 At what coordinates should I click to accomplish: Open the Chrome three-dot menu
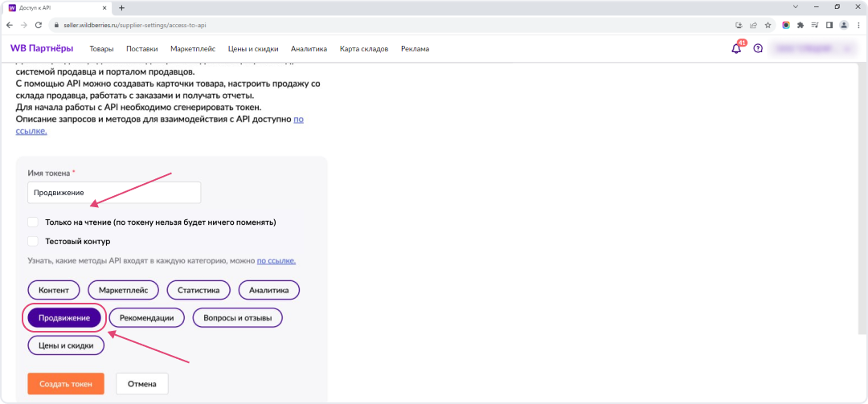tap(858, 25)
